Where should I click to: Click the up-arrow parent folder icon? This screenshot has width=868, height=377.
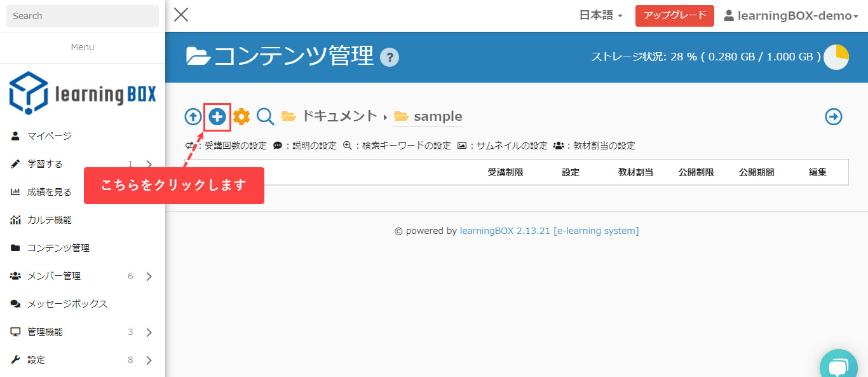[x=193, y=117]
